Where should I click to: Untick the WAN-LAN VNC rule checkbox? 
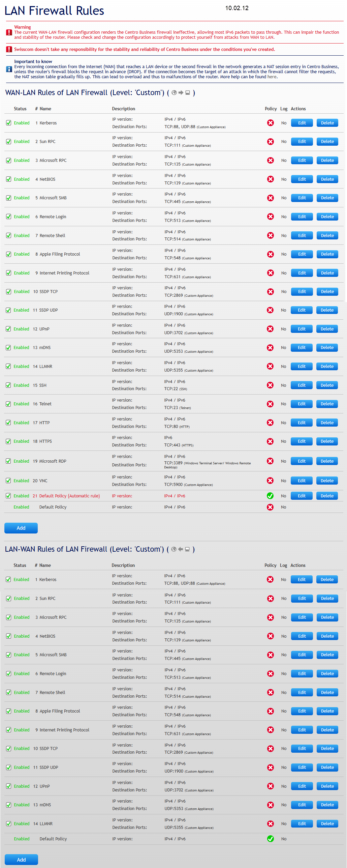[8, 481]
